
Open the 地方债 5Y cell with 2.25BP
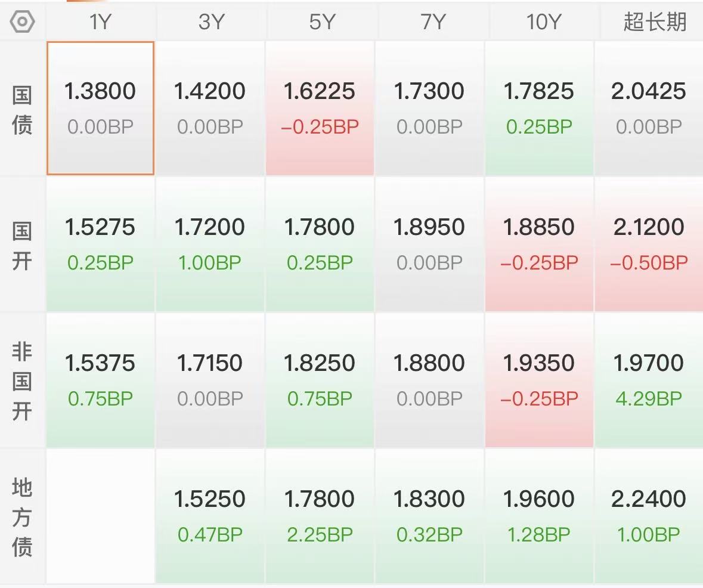point(320,516)
